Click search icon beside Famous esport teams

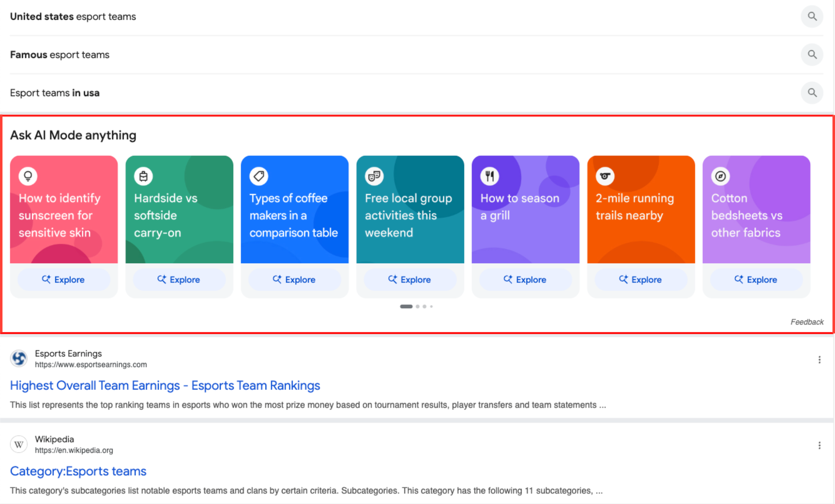[x=812, y=54]
